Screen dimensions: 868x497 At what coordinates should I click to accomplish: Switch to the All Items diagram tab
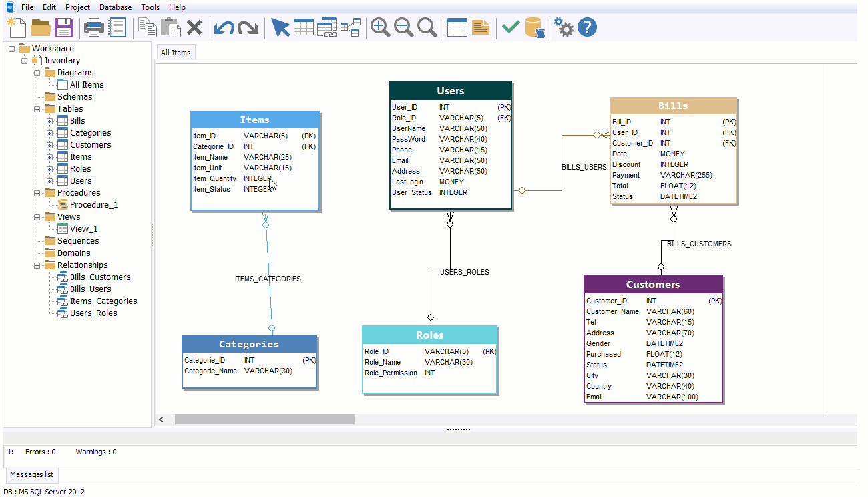[175, 51]
